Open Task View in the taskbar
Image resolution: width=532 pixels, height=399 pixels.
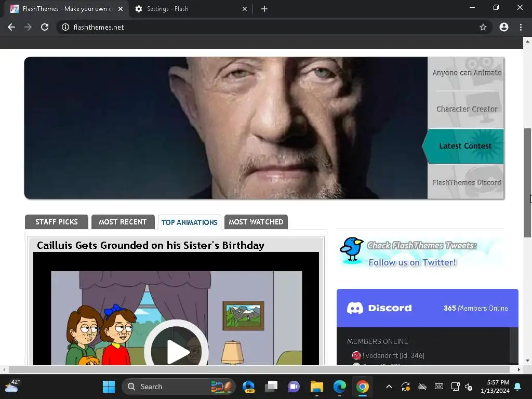coord(271,387)
